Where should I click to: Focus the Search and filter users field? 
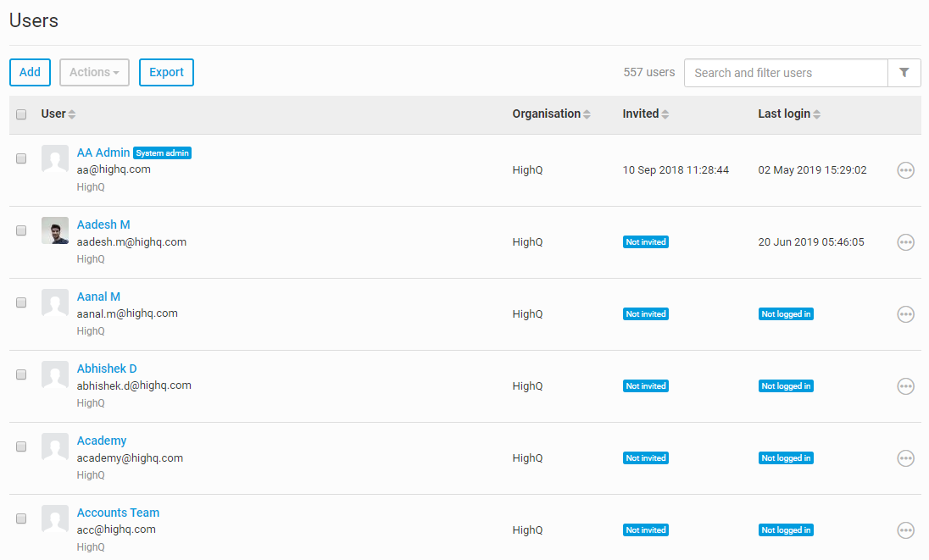(x=786, y=73)
